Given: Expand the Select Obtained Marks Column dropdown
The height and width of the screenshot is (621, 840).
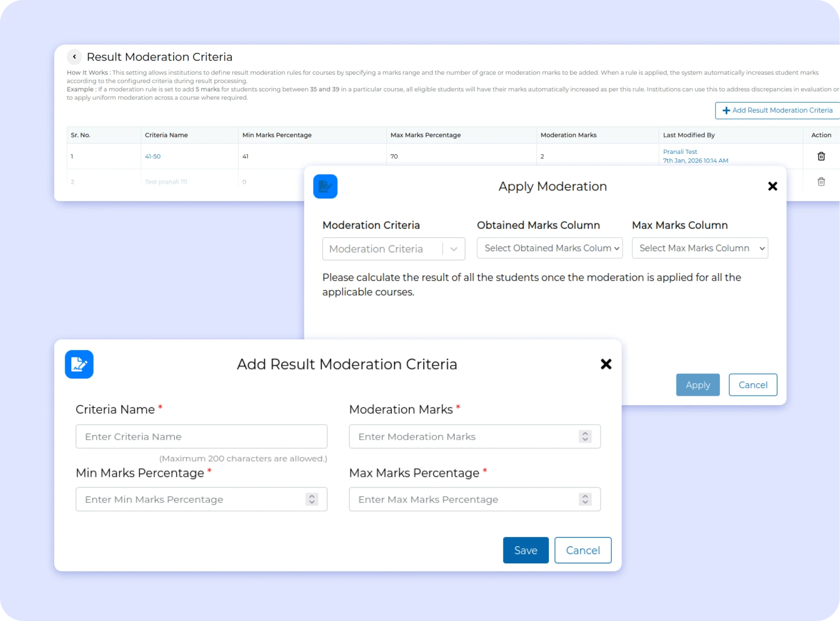Looking at the screenshot, I should pyautogui.click(x=549, y=248).
